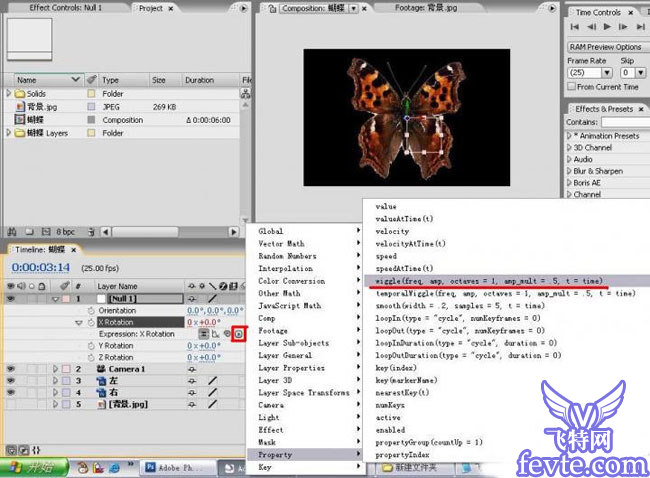Toggle the enable expression equals icon
This screenshot has width=650, height=478.
coord(203,334)
